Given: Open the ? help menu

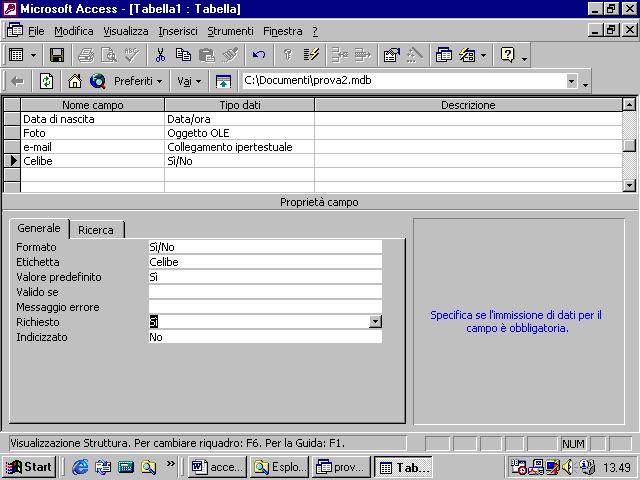Looking at the screenshot, I should pyautogui.click(x=315, y=31).
